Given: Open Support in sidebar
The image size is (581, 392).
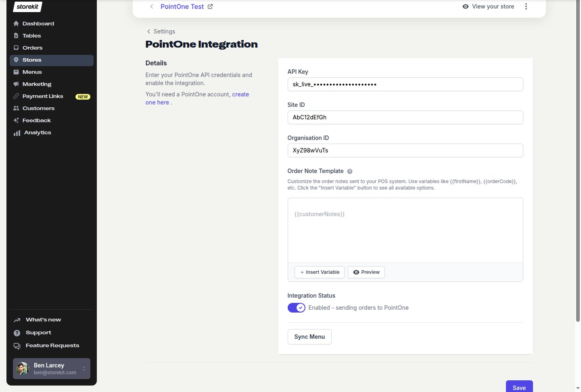Looking at the screenshot, I should pyautogui.click(x=52, y=333).
